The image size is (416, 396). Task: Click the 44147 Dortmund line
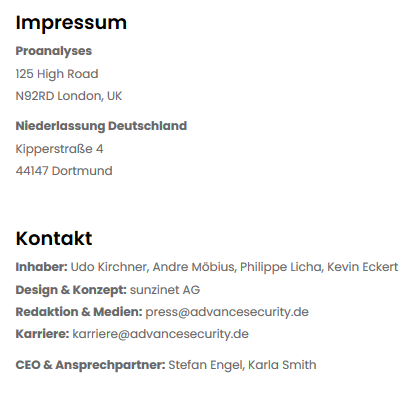click(64, 171)
